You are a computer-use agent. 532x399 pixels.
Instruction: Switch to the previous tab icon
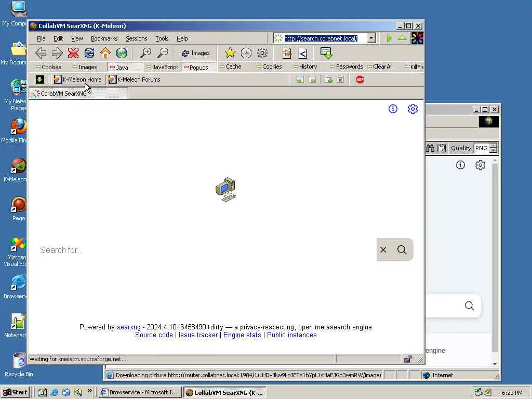(300, 79)
